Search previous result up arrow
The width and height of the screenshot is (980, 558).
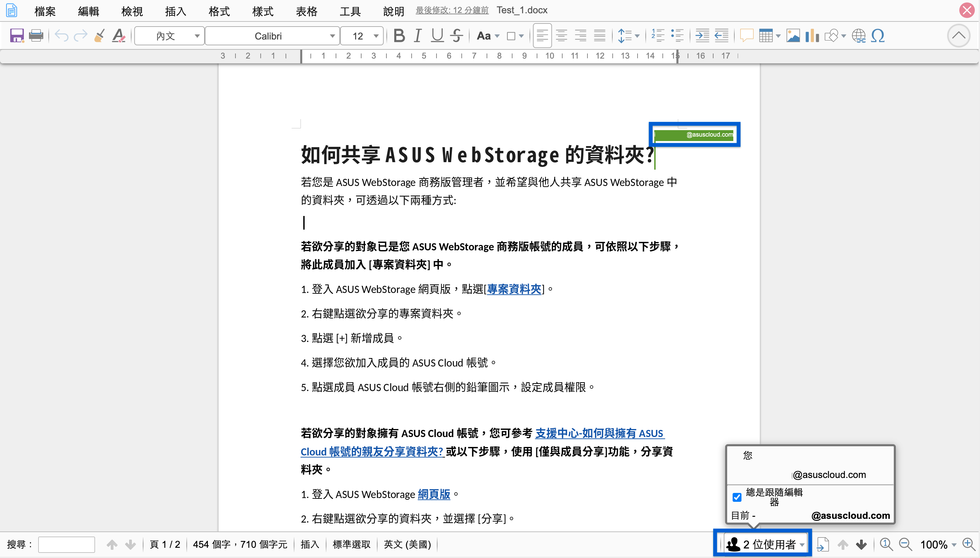112,545
